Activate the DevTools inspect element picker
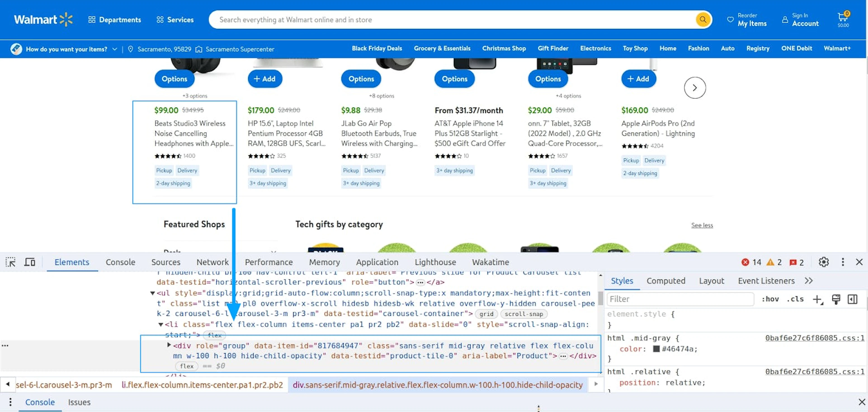Screen dimensions: 868x412 [x=10, y=262]
